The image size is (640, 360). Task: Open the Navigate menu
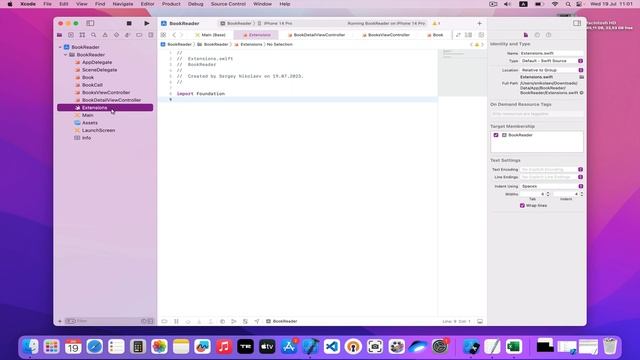(x=123, y=4)
